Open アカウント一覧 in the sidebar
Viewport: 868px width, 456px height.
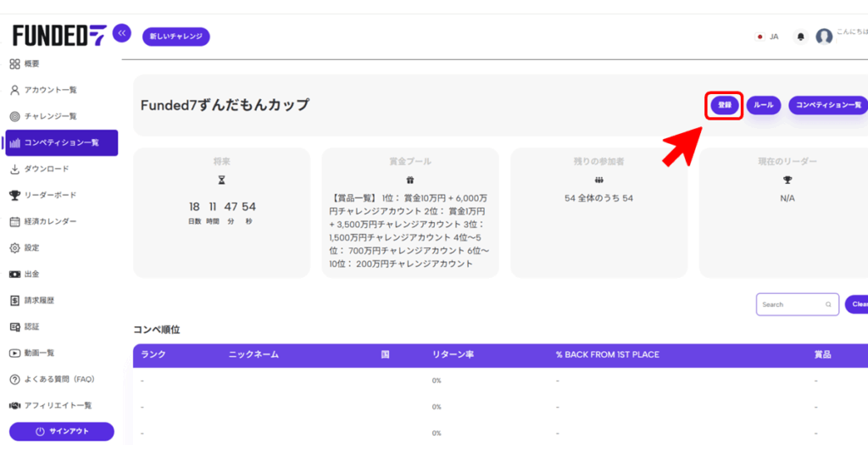(x=50, y=90)
